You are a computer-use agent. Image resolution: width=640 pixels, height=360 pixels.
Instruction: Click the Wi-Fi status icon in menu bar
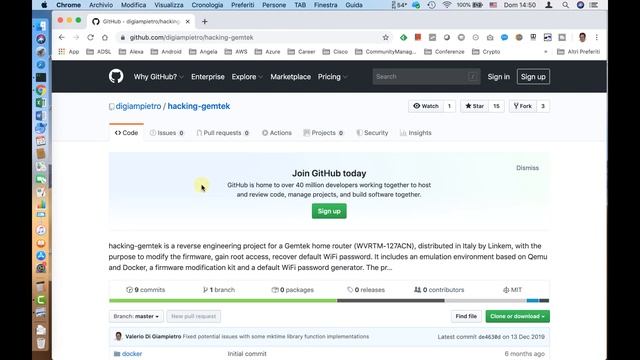click(x=447, y=5)
